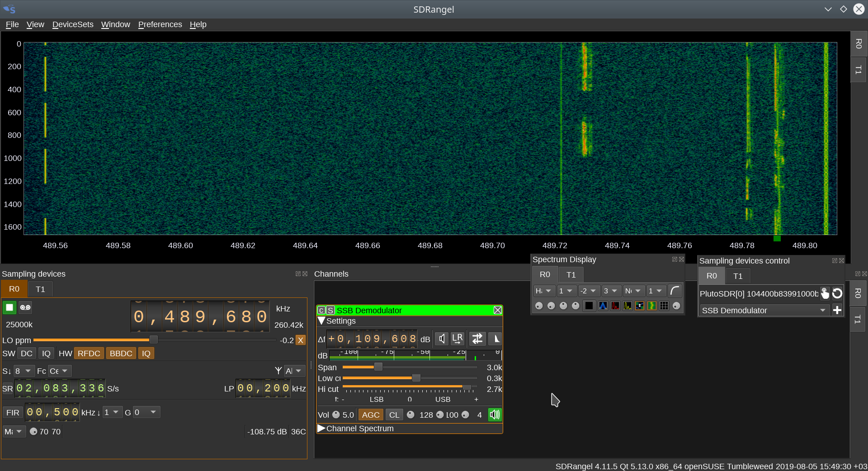Open the DeviceSets menu
The height and width of the screenshot is (471, 868).
[73, 24]
